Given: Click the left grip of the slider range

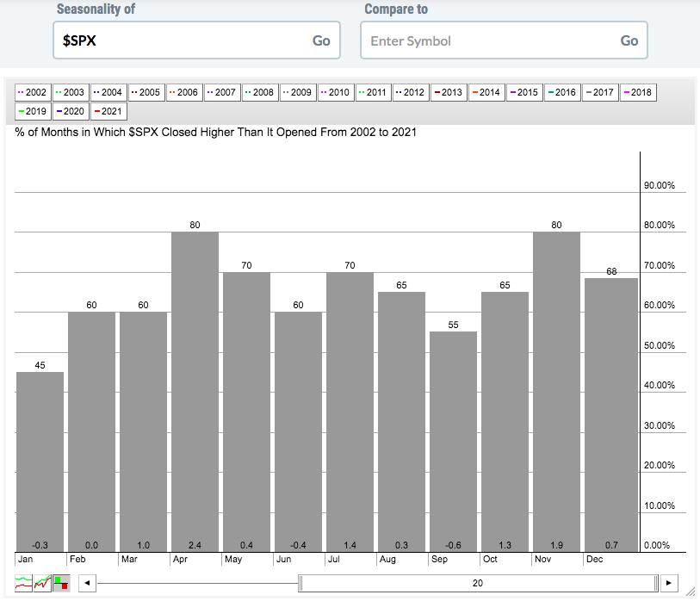Looking at the screenshot, I should (x=300, y=583).
